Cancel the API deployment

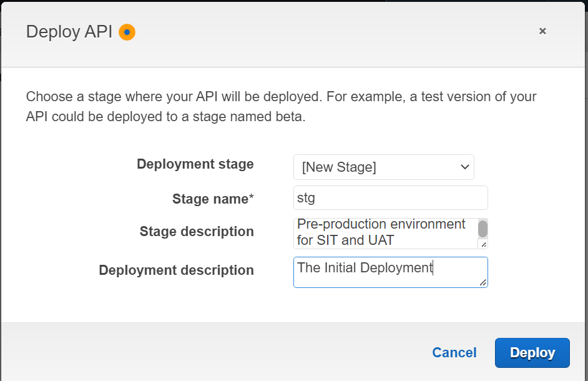coord(454,353)
